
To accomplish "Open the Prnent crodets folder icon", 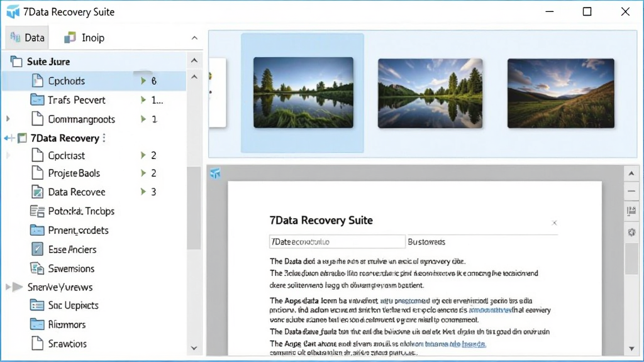I will coord(37,230).
